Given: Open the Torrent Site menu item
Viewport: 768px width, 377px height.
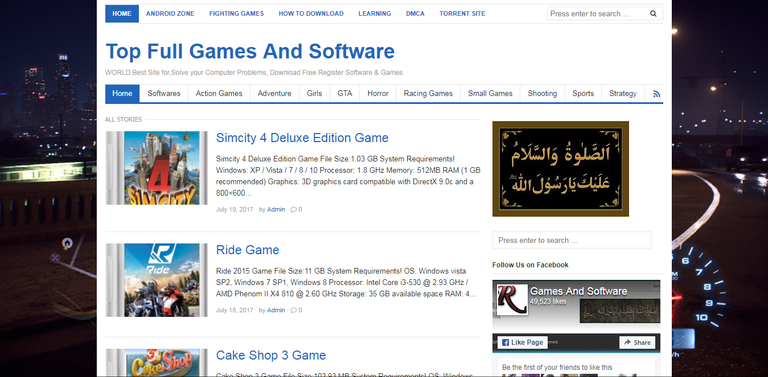Looking at the screenshot, I should click(x=462, y=14).
